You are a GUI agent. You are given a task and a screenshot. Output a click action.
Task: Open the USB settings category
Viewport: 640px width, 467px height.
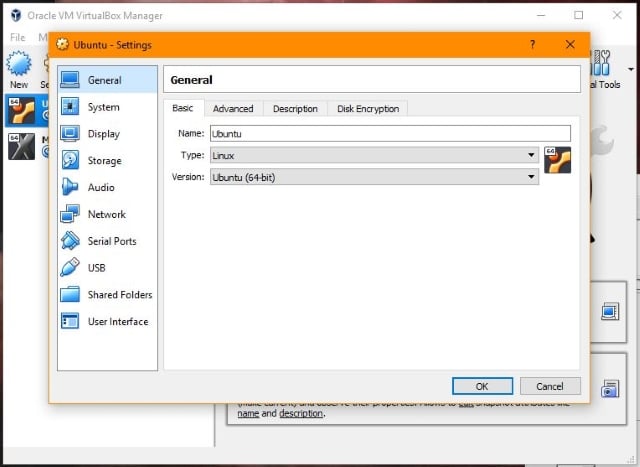click(x=107, y=268)
